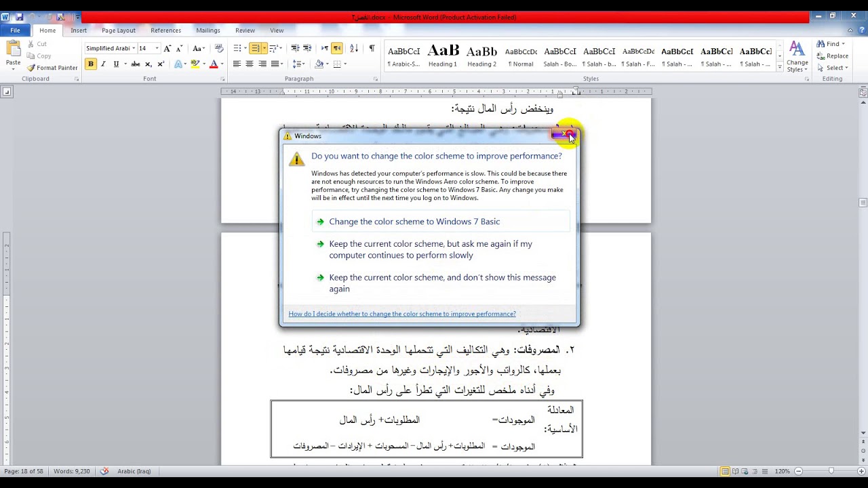Click the Replace command in Editing group

pos(832,56)
